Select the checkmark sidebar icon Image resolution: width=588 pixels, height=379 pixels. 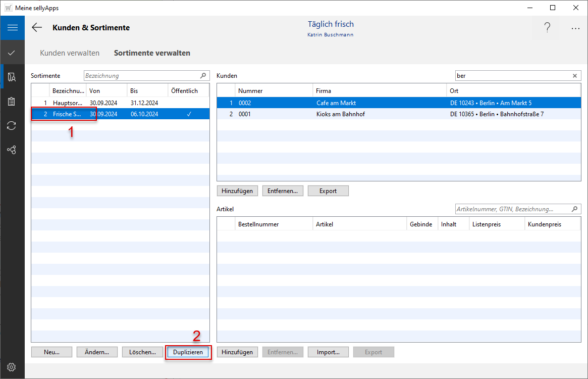coord(12,53)
